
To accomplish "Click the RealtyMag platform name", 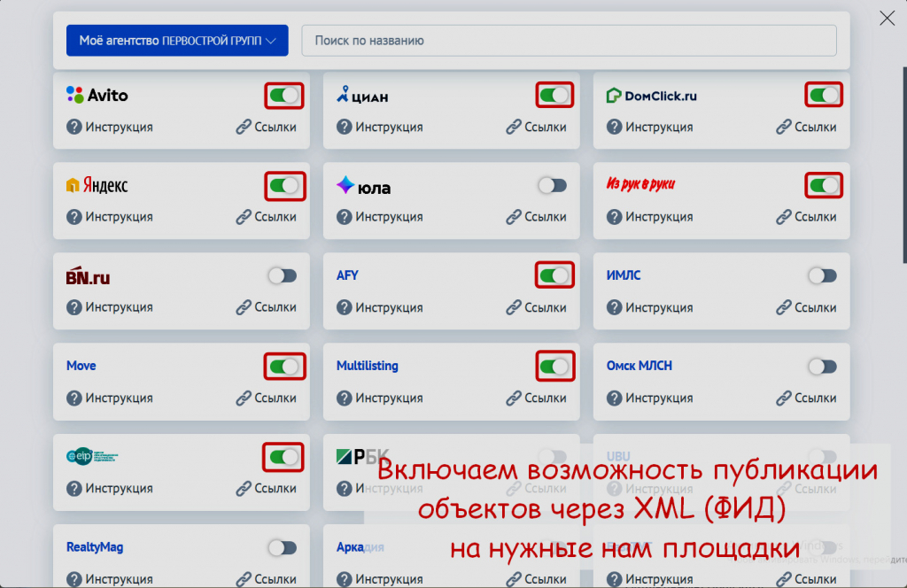I will (95, 547).
